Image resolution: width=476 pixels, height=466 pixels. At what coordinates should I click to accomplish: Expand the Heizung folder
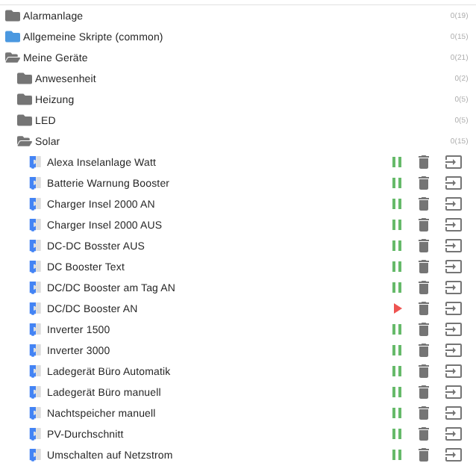click(25, 99)
